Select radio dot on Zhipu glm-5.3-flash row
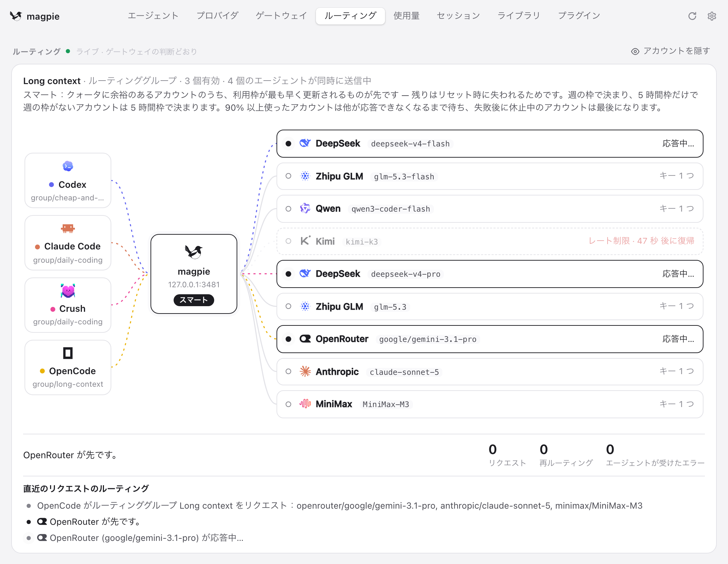This screenshot has height=564, width=728. (x=288, y=176)
